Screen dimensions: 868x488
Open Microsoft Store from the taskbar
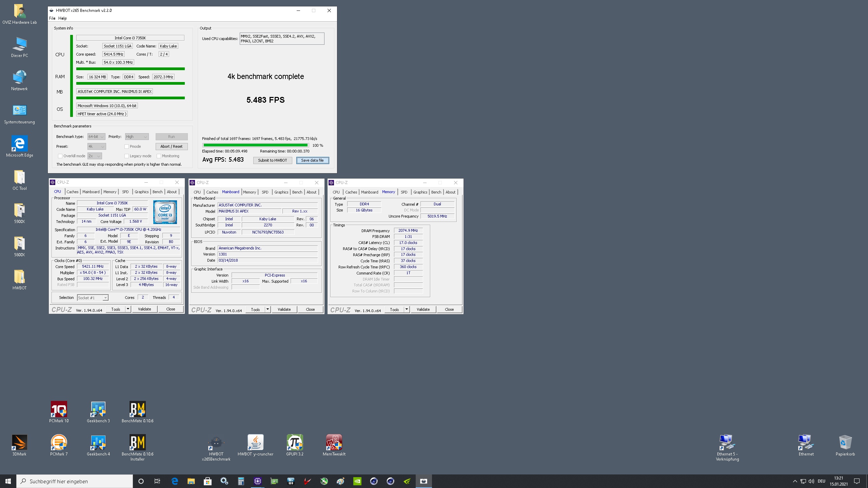(208, 481)
